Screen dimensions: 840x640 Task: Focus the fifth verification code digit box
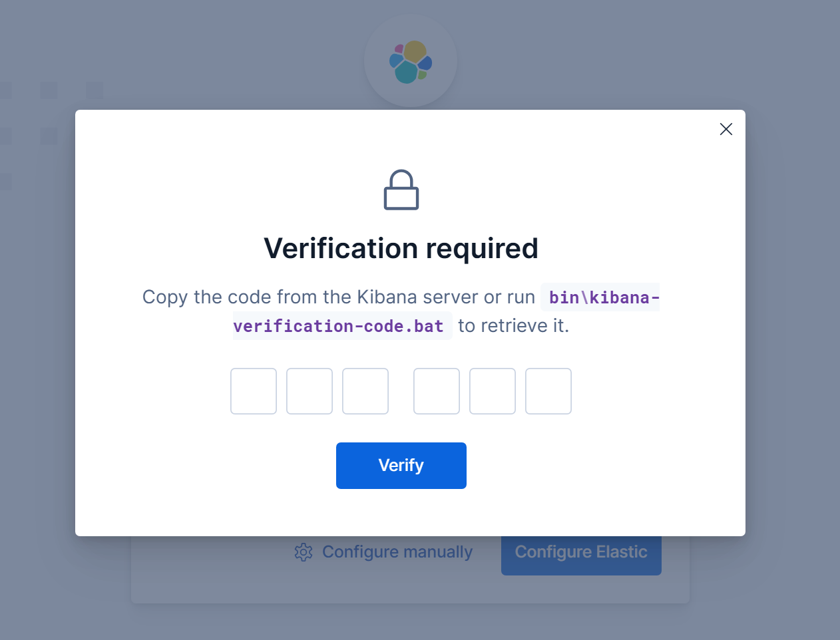click(493, 391)
